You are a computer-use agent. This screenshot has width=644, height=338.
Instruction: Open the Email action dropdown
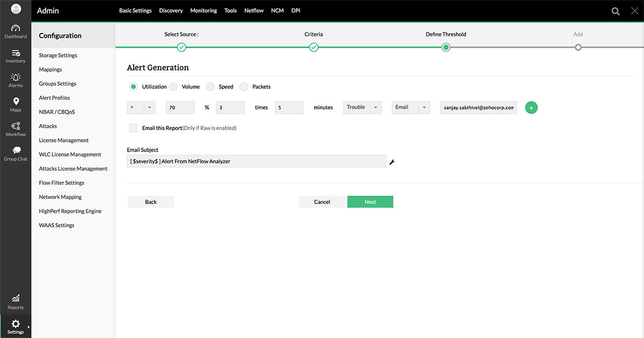pyautogui.click(x=411, y=107)
